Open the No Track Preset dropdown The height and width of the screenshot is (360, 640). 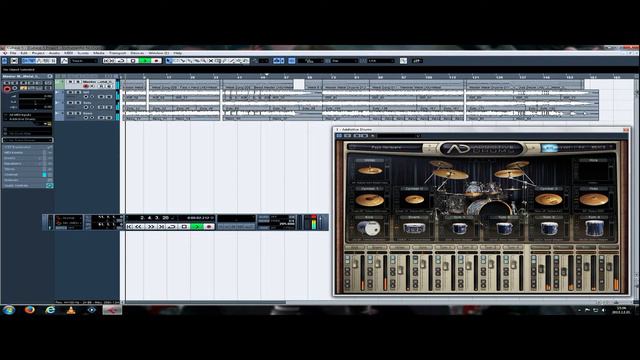tap(27, 140)
